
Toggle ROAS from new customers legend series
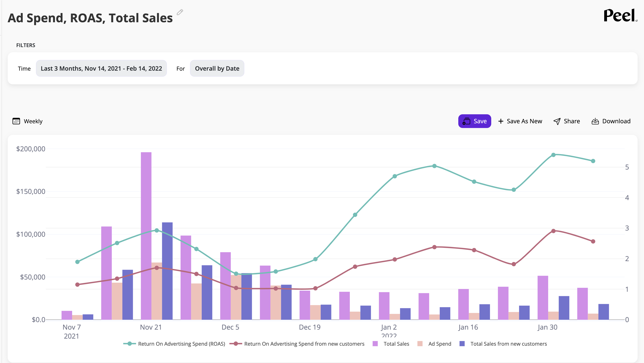point(304,344)
